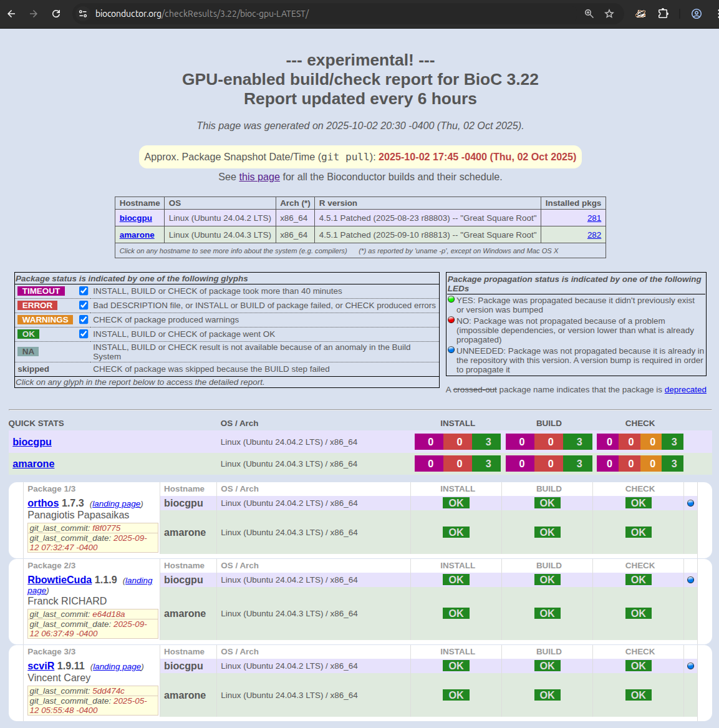
Task: Uncheck the TIMEOUT status checkbox
Action: [x=84, y=291]
